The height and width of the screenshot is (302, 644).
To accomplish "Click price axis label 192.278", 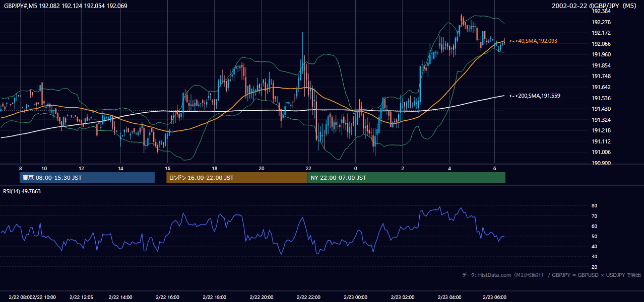I will (601, 22).
